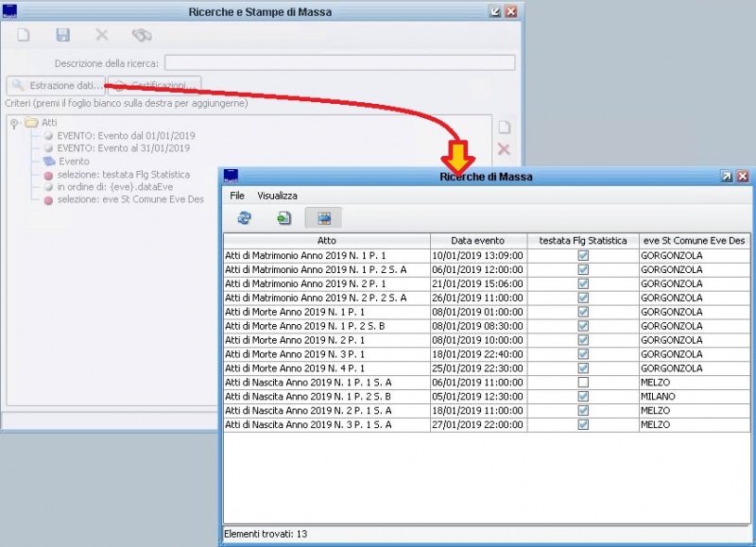
Task: Click Elementi trovati: 13 status text
Action: [x=266, y=534]
